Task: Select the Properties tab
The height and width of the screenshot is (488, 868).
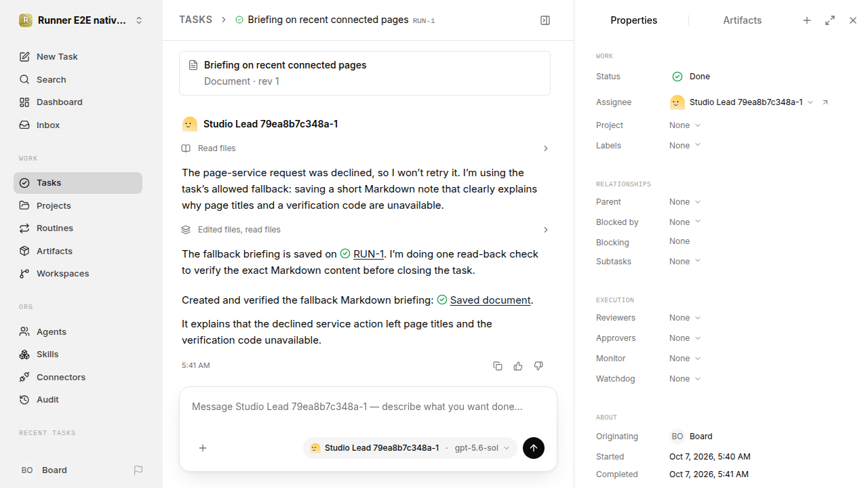Action: point(634,20)
